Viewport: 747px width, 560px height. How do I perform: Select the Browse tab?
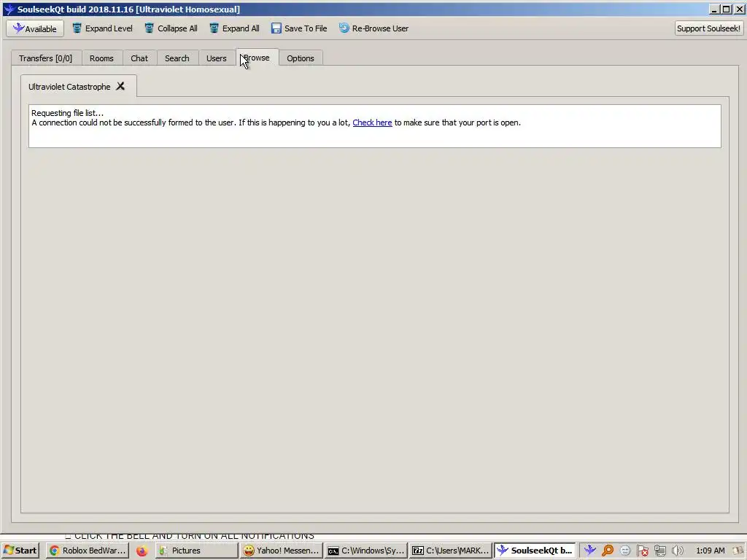coord(258,58)
